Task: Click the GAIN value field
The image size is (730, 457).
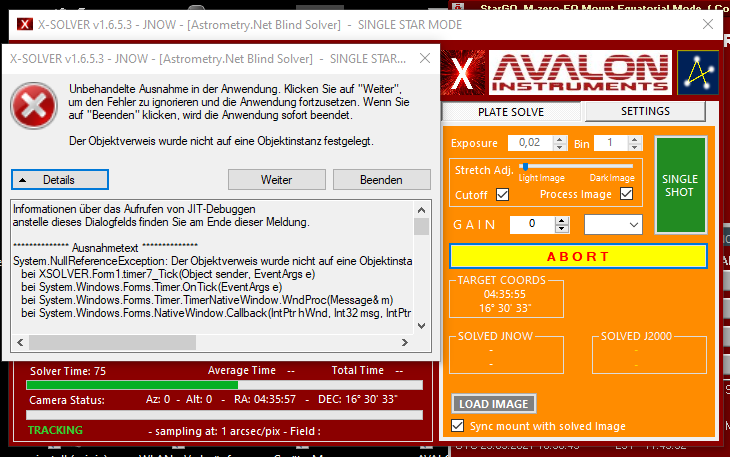Action: coord(532,224)
